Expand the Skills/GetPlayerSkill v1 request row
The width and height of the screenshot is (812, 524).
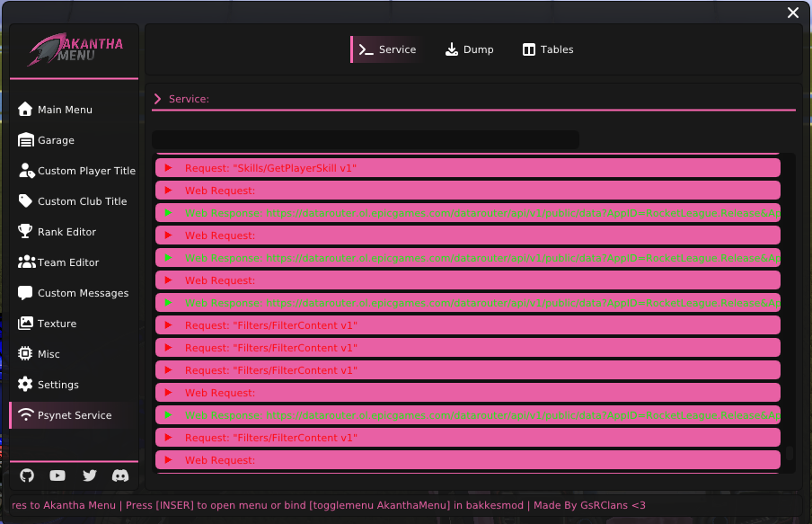coord(168,168)
